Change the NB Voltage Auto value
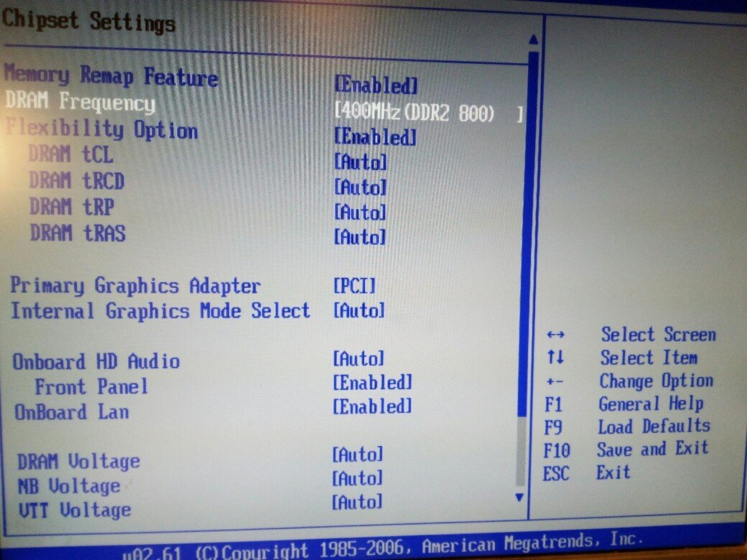 (357, 478)
